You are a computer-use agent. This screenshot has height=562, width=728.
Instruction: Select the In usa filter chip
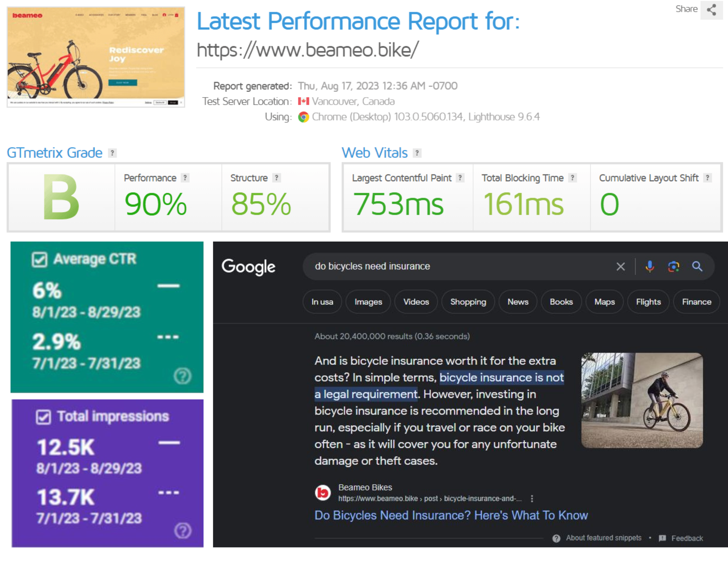(322, 302)
